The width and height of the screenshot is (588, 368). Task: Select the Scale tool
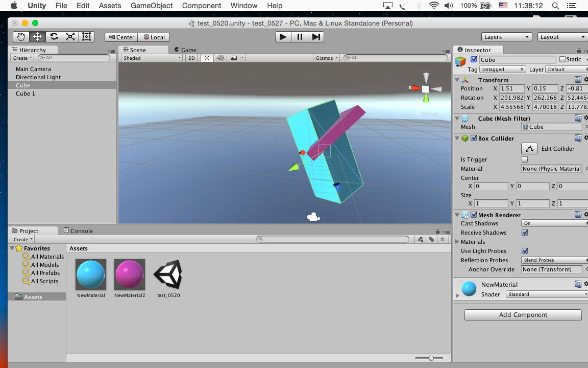[x=70, y=37]
